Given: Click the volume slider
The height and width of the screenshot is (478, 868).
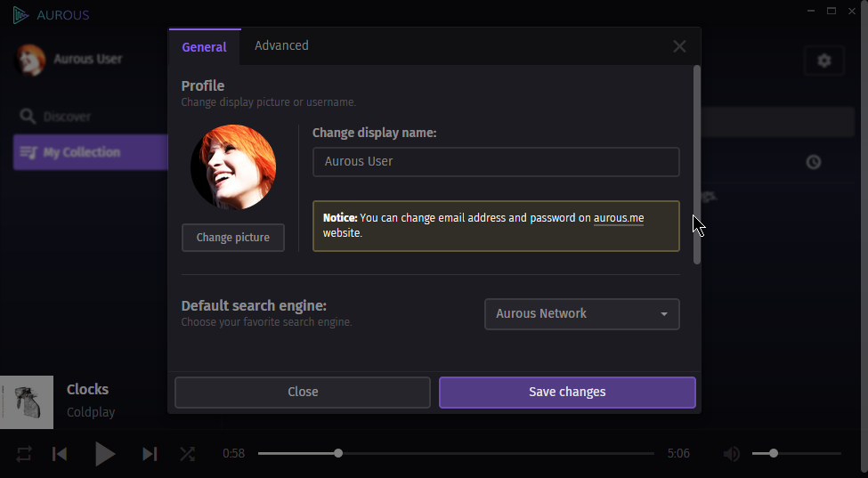Looking at the screenshot, I should tap(797, 454).
